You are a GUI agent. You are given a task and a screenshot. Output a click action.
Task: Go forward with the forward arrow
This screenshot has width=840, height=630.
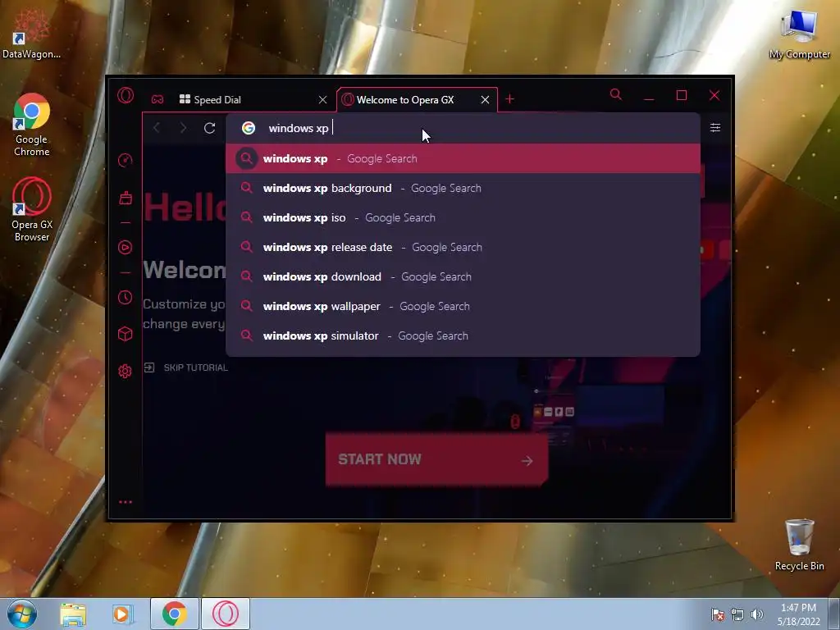[x=183, y=127]
